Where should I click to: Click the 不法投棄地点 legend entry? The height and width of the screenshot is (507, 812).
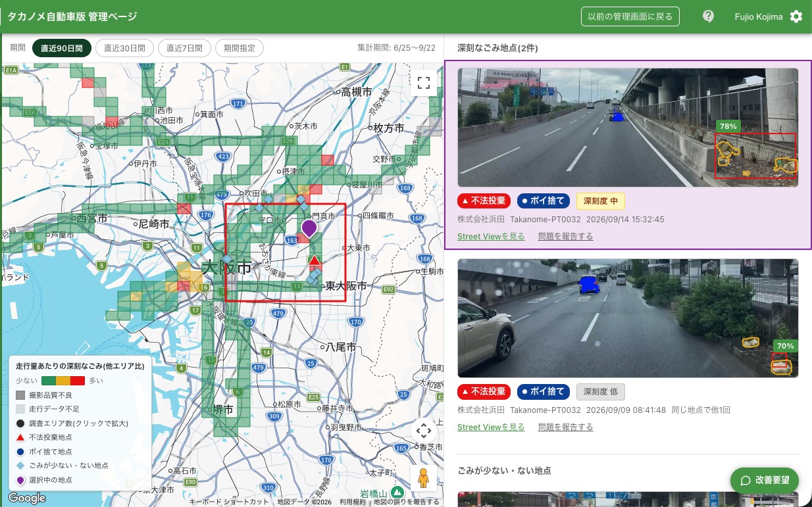pos(44,437)
